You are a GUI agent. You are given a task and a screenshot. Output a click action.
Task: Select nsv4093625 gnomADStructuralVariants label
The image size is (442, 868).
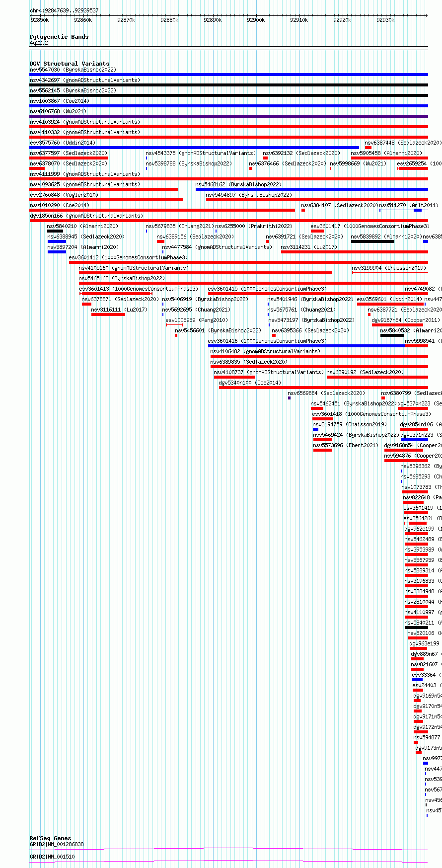(x=85, y=185)
